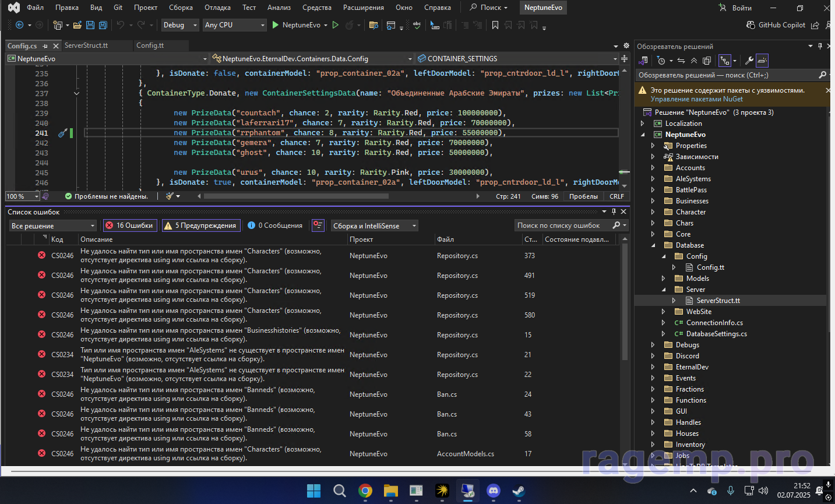Expand the Fractions folder in solution tree
The width and height of the screenshot is (835, 504).
(653, 389)
